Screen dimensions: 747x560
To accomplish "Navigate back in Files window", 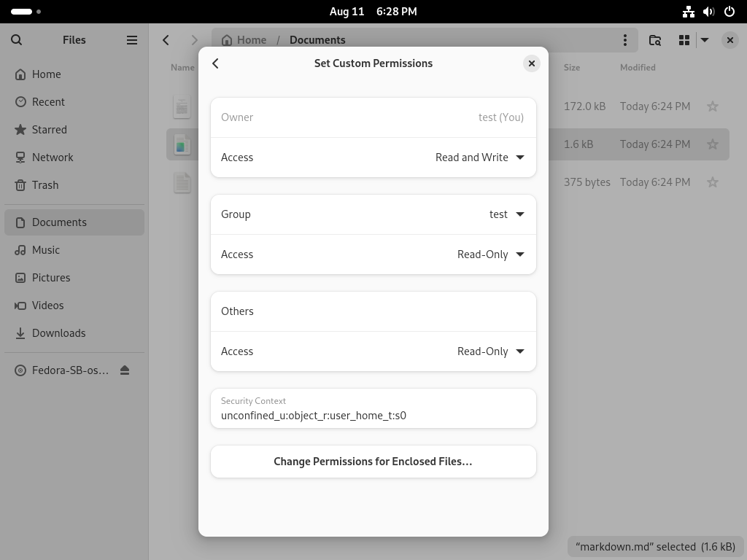I will pos(166,40).
